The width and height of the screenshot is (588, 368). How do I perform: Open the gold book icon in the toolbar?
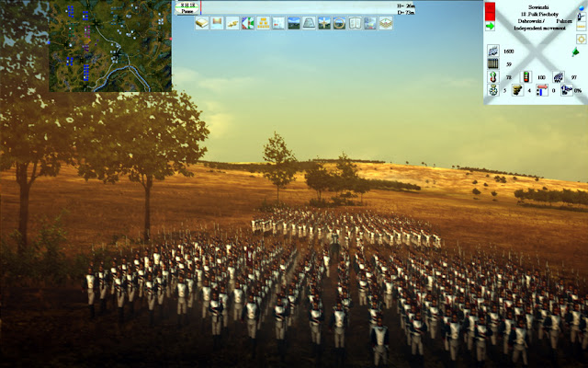point(202,23)
